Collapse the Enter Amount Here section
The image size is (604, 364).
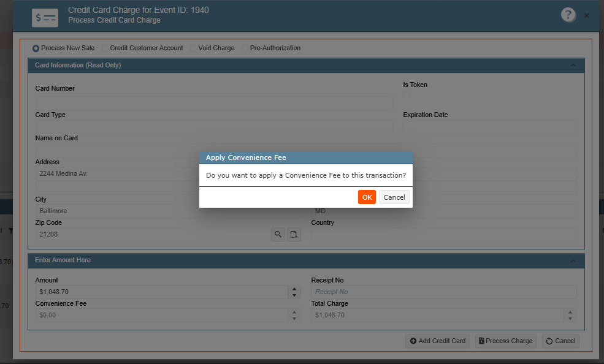coord(573,260)
